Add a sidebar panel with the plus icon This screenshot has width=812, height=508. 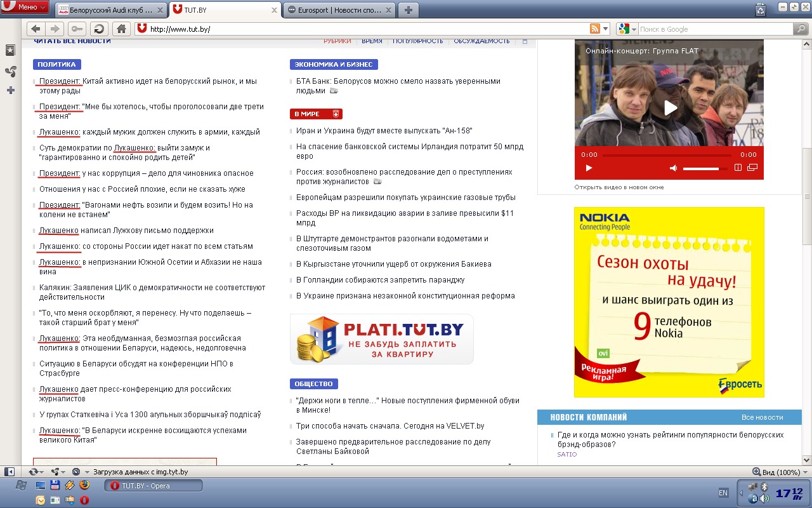point(10,90)
